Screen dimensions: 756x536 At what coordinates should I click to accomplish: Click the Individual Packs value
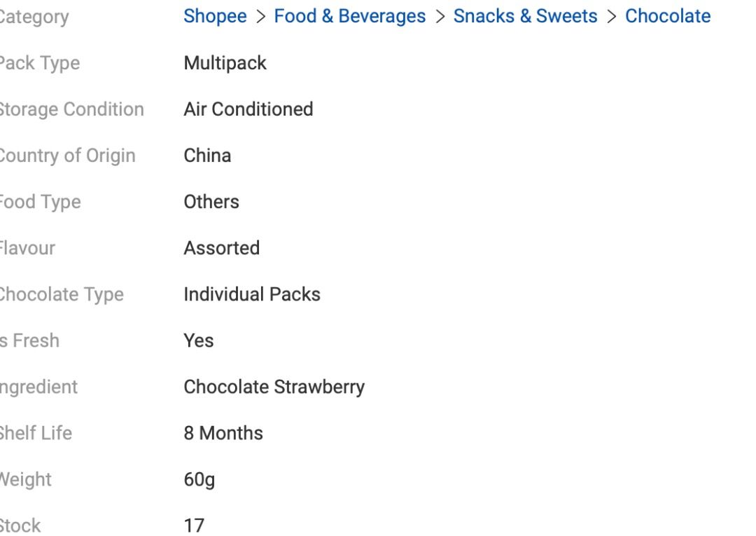click(x=251, y=294)
